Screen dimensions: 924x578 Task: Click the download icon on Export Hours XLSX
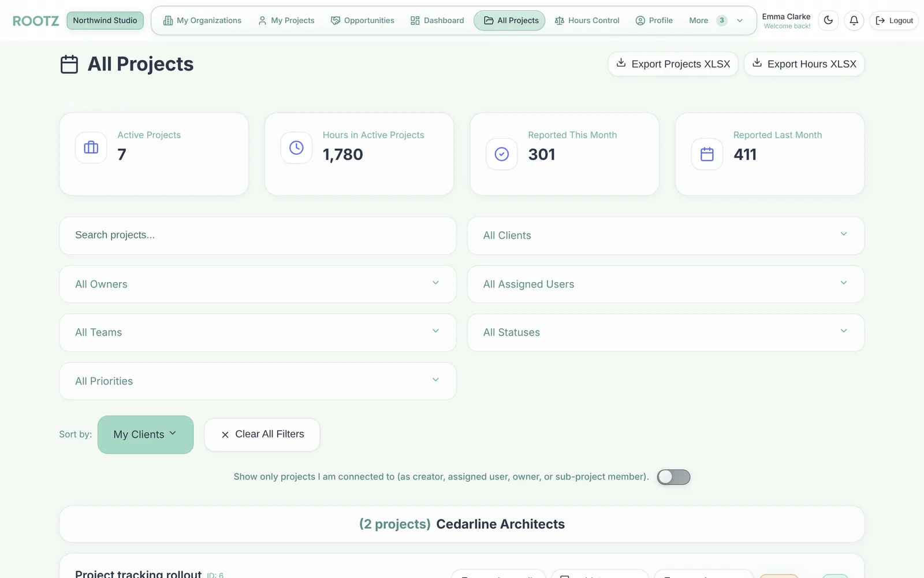757,63
